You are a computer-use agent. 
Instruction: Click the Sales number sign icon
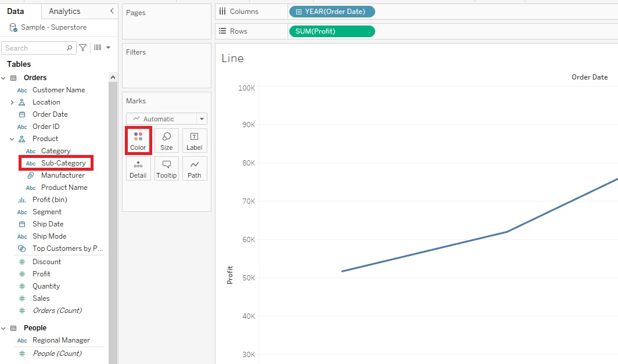pyautogui.click(x=22, y=298)
